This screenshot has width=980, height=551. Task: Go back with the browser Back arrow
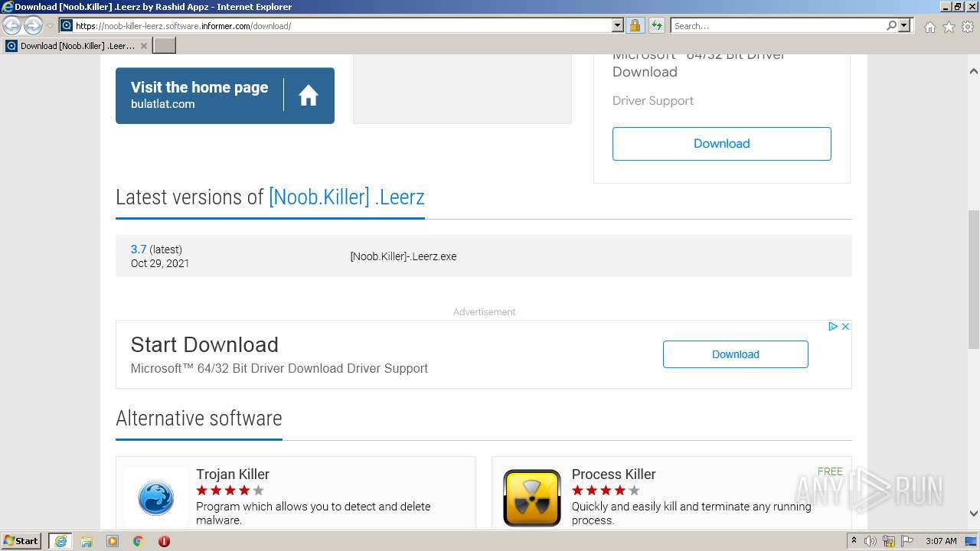click(x=11, y=26)
